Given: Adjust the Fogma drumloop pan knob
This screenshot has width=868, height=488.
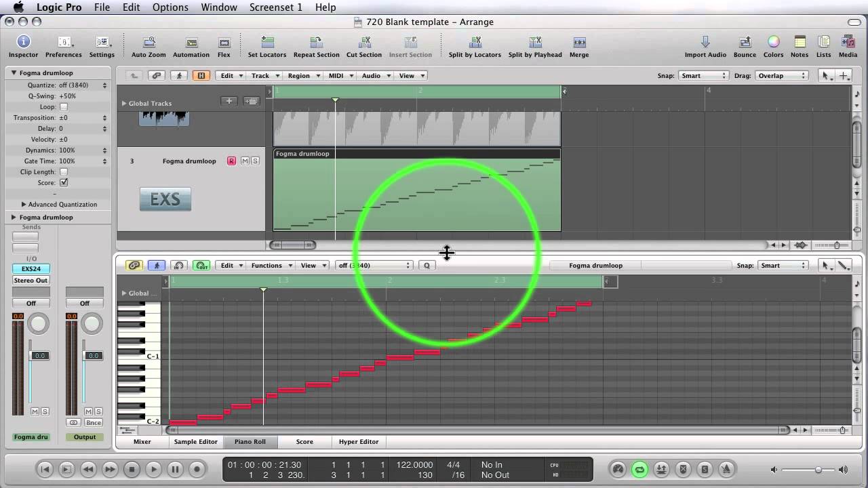Looking at the screenshot, I should pos(39,324).
